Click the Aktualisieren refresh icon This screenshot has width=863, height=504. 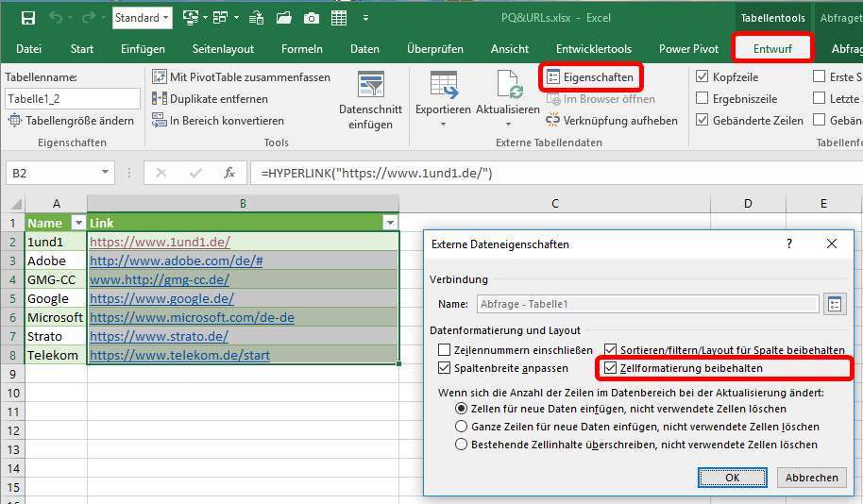[507, 84]
